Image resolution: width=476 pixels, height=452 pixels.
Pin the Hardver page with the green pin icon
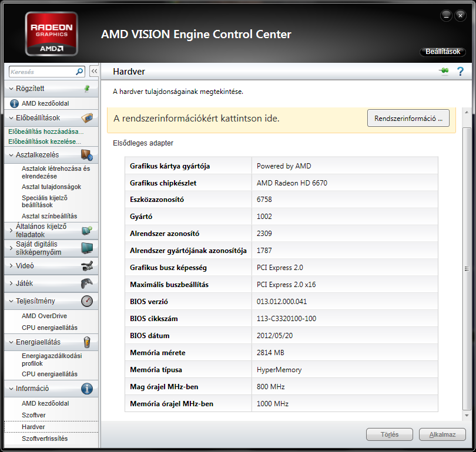(444, 71)
